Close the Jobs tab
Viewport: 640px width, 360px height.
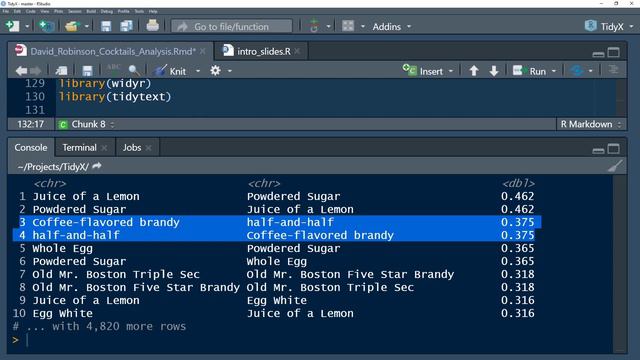[149, 148]
